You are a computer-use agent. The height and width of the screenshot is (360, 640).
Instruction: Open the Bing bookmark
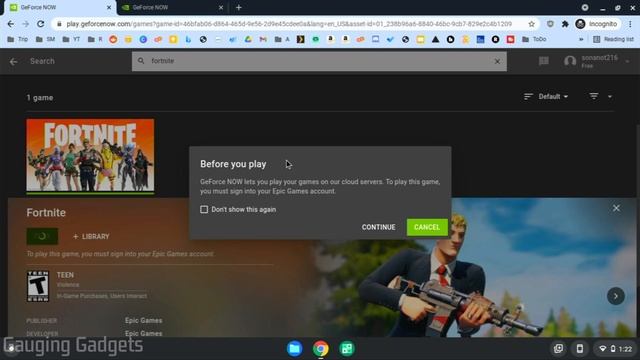click(x=188, y=39)
